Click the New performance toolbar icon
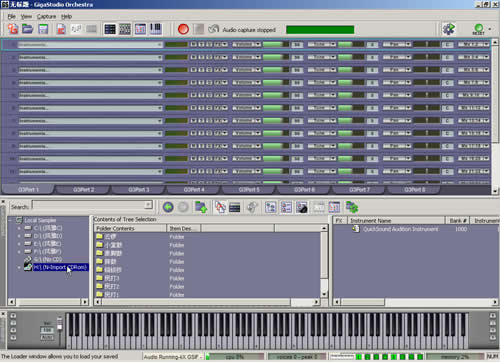Viewport: 500px width, 362px height. pos(13,29)
